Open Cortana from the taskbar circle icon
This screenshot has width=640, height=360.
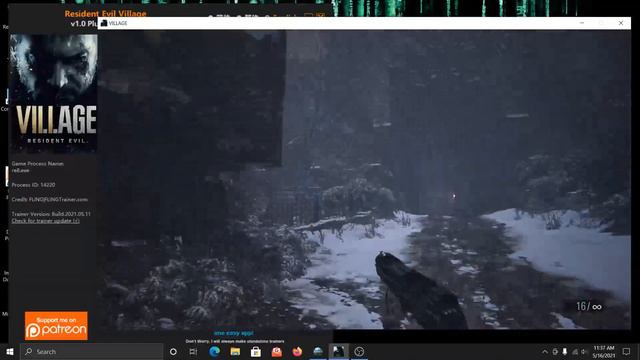[x=173, y=351]
